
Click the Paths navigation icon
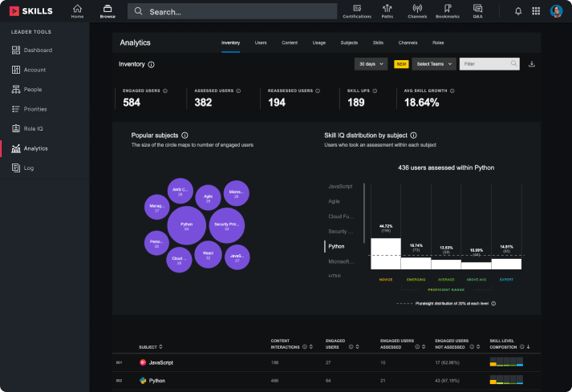(387, 10)
